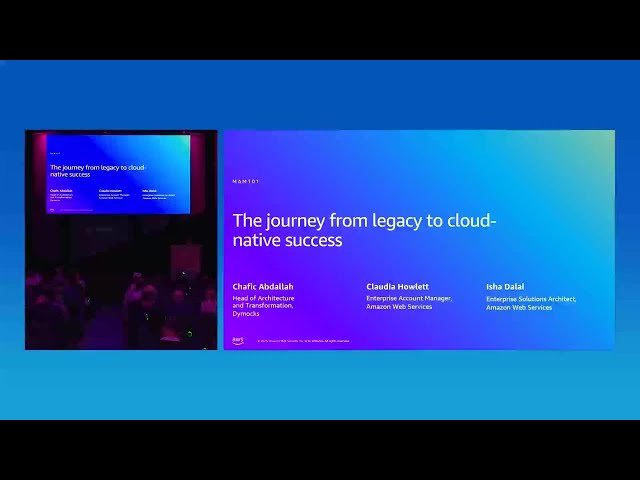This screenshot has height=480, width=640.
Task: Click the Enterprise Solutions Architect job title
Action: point(531,303)
